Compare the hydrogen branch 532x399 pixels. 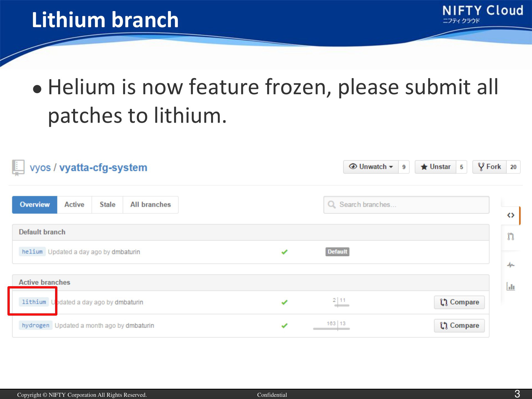point(459,326)
